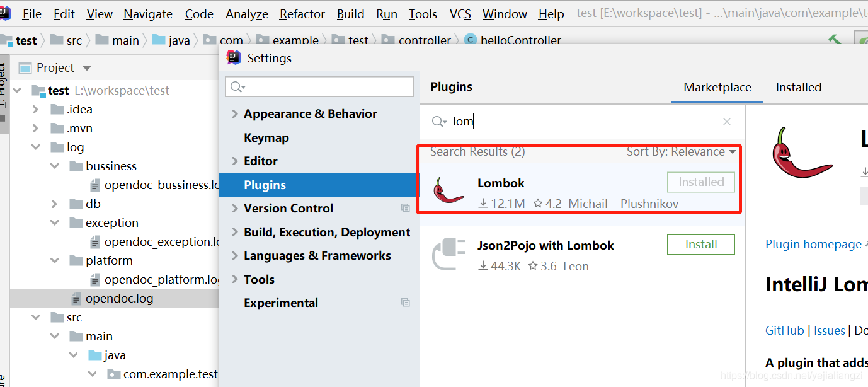Click the Json2Pojo plug icon

click(448, 254)
